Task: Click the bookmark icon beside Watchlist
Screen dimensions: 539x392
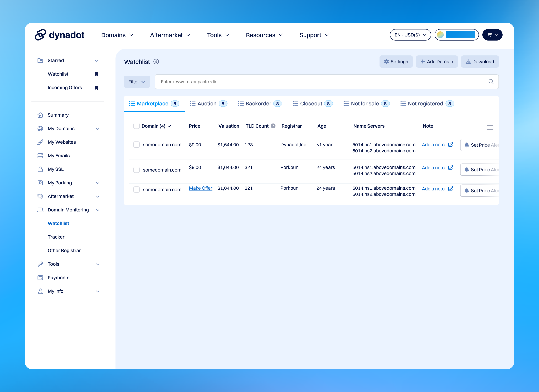Action: tap(96, 74)
